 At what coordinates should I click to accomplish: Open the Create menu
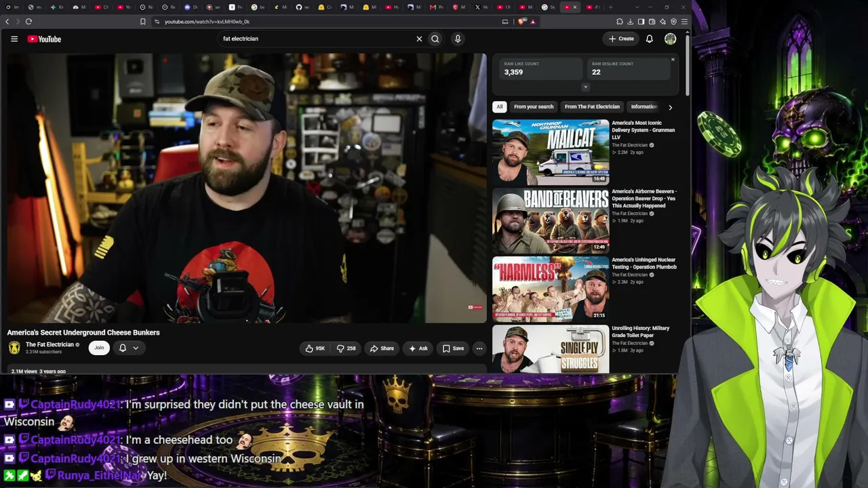pyautogui.click(x=621, y=39)
